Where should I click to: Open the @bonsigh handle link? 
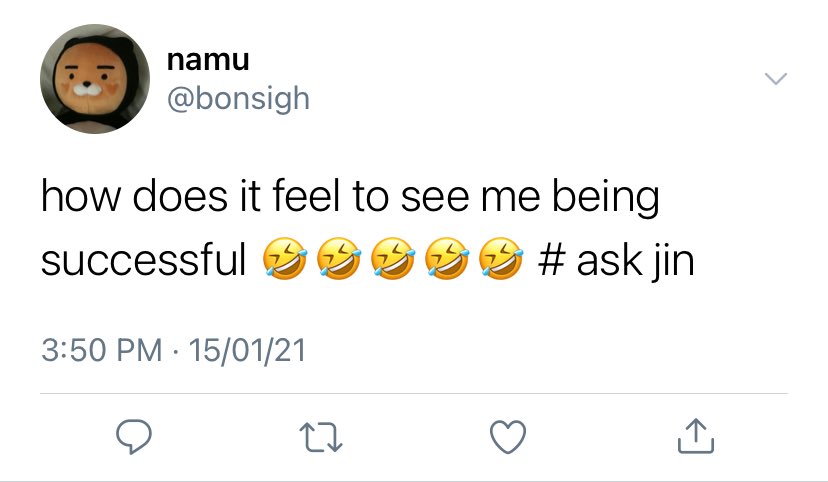[238, 98]
